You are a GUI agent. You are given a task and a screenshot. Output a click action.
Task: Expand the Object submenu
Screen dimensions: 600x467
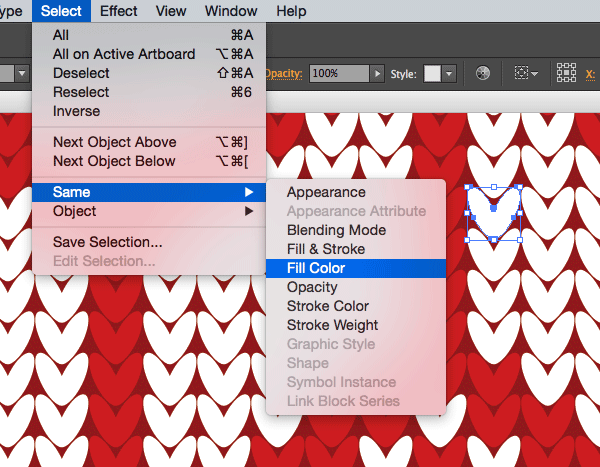click(75, 211)
